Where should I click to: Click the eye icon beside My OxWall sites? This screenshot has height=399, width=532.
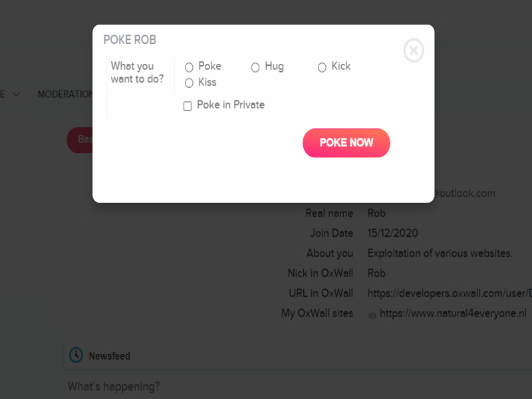(372, 316)
